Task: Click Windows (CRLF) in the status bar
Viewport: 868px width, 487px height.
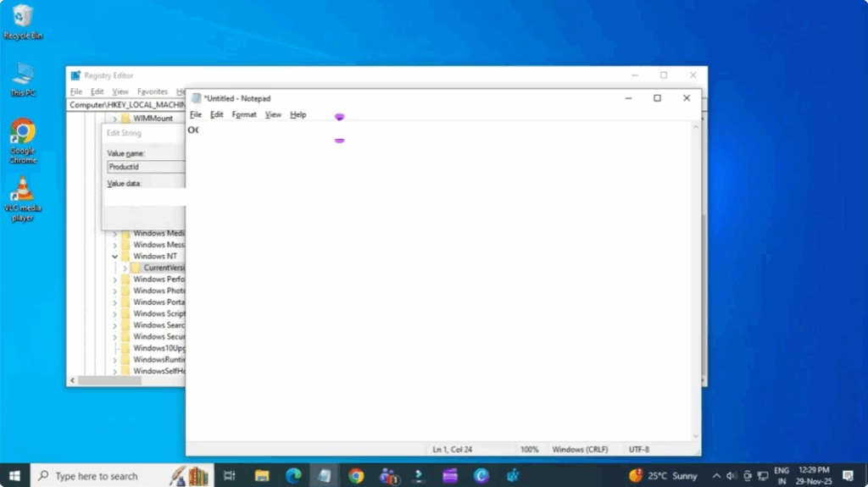Action: pos(580,450)
